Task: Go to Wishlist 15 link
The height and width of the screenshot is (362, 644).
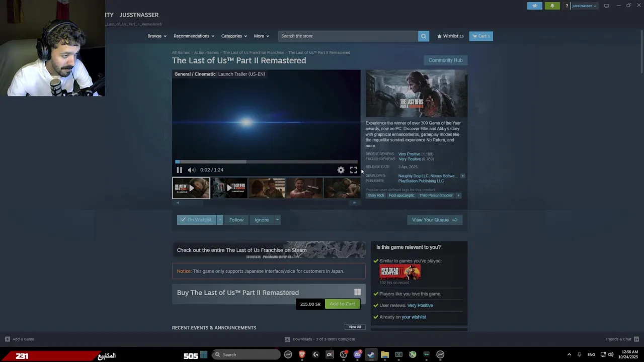Action: tap(450, 36)
